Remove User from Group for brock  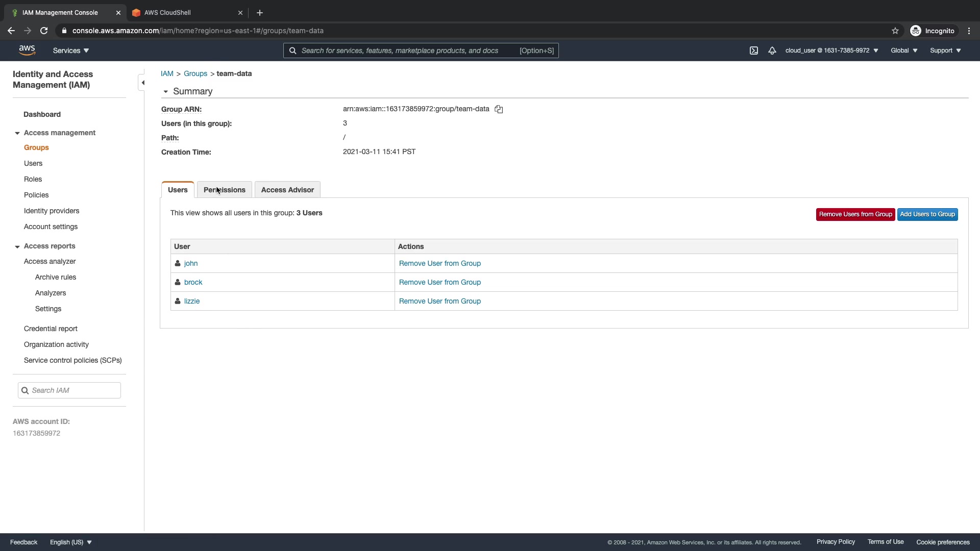coord(440,282)
